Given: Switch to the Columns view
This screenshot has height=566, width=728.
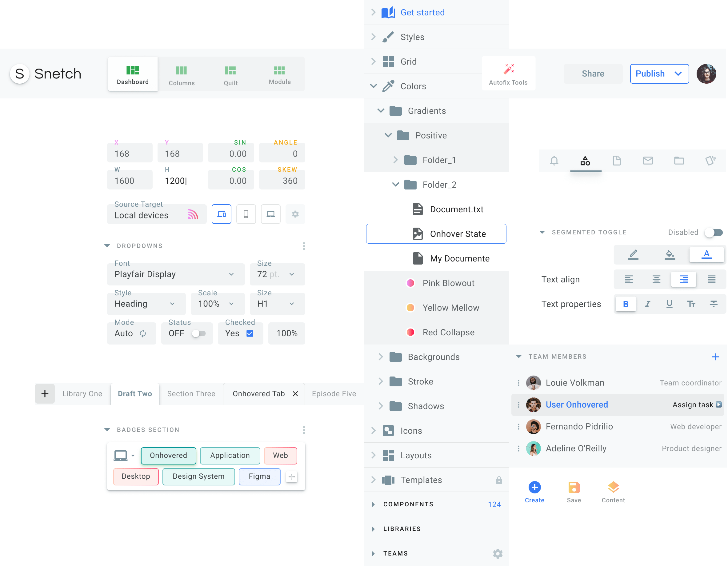Looking at the screenshot, I should [181, 74].
